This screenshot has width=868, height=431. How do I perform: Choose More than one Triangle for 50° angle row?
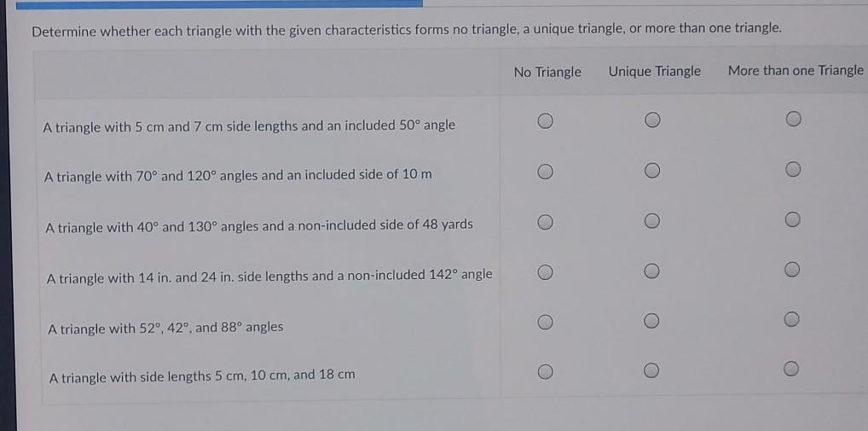(793, 119)
